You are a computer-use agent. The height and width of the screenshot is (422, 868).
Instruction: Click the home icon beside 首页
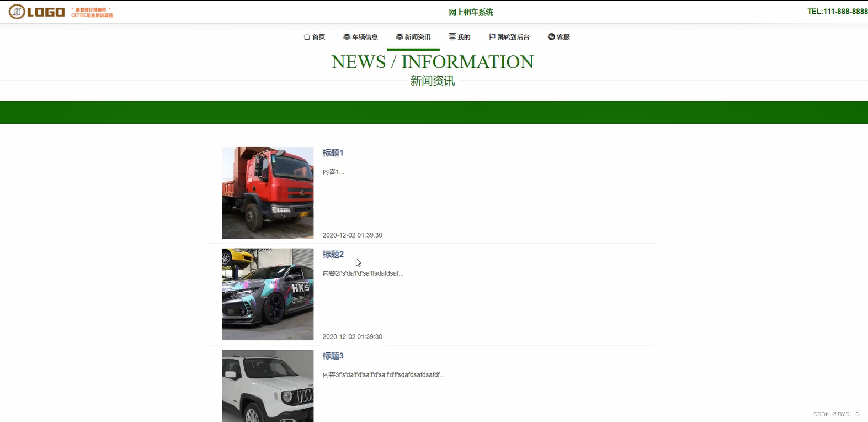click(307, 37)
